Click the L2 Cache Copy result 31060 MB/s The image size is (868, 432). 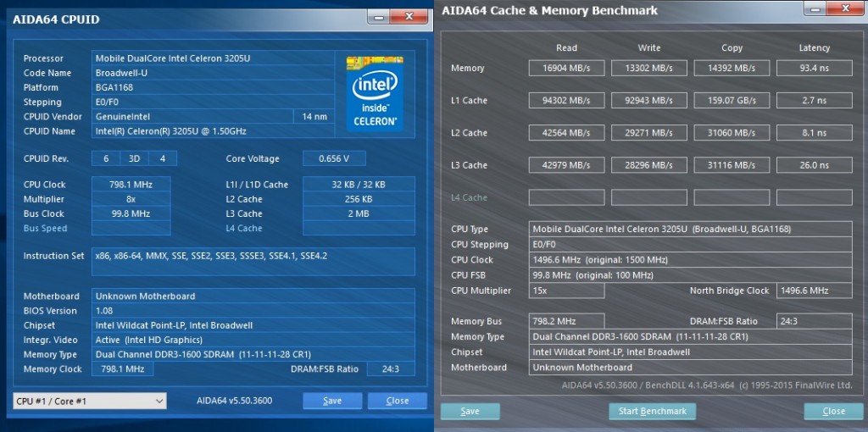click(732, 133)
